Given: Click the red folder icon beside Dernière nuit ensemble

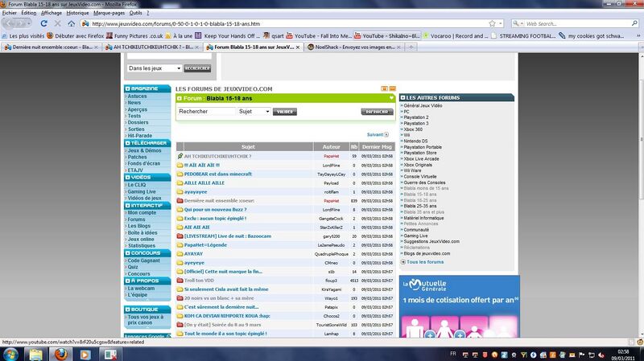Looking at the screenshot, I should [x=180, y=200].
